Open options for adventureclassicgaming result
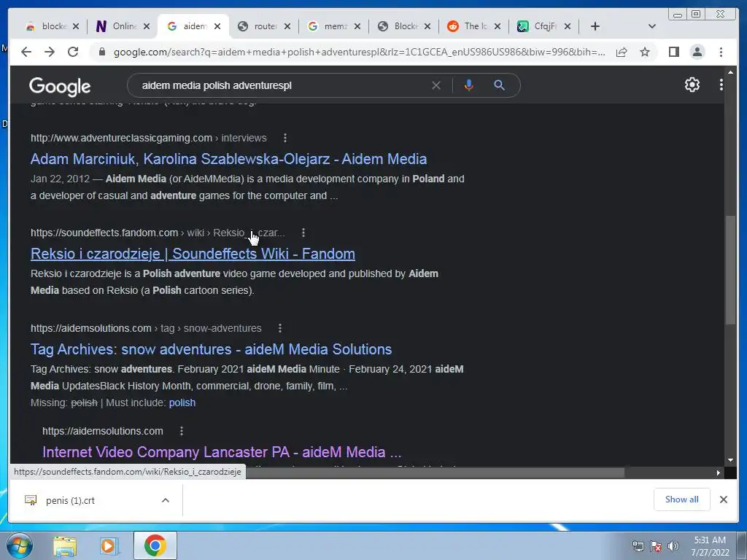Screen dimensions: 747x560 click(285, 138)
